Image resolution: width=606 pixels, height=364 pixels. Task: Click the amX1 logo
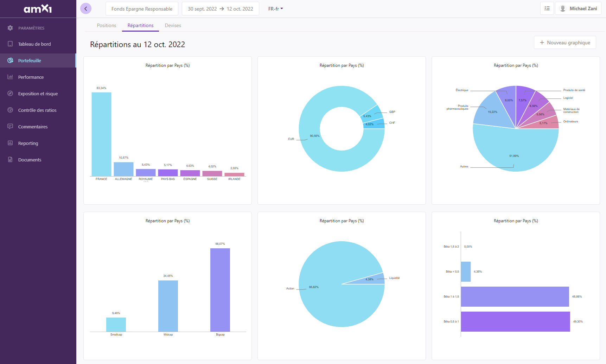38,8
